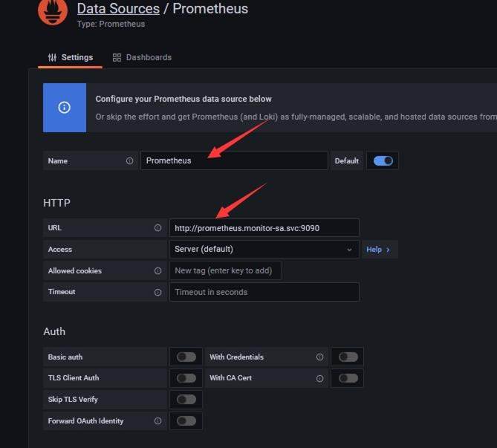Screen dimensions: 497x448
Task: Switch to the Dashboards tab
Action: [x=142, y=57]
